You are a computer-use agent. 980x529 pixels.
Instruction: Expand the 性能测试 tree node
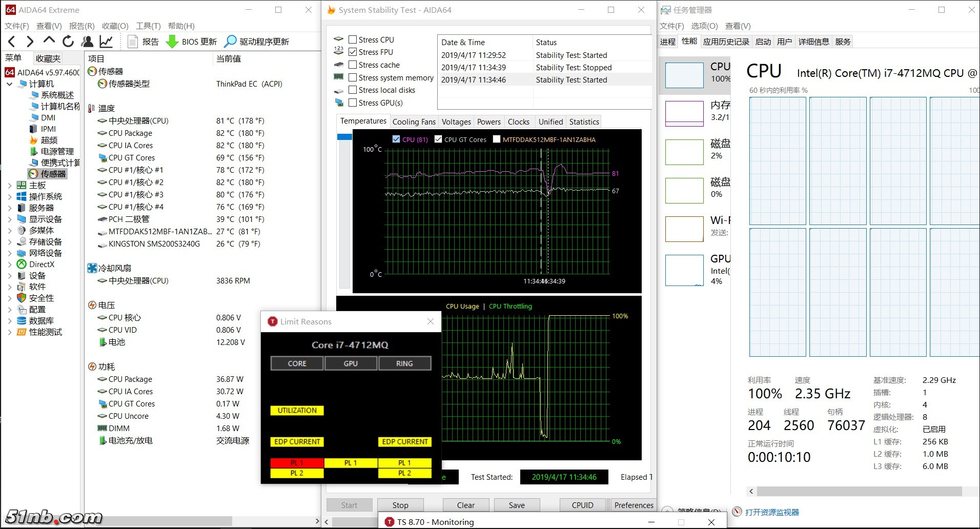(10, 332)
